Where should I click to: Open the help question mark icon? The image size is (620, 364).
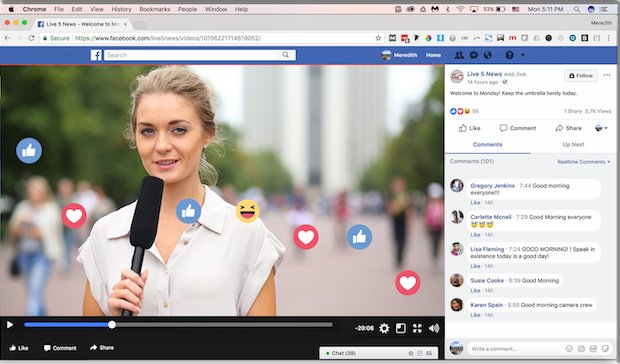click(x=509, y=55)
